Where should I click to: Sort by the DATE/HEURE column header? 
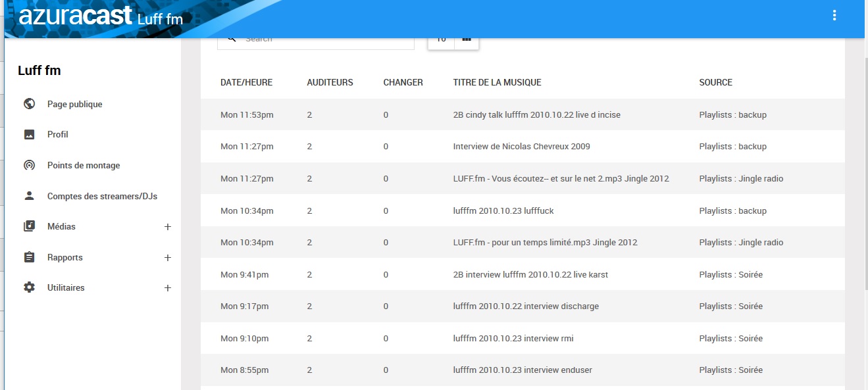(247, 82)
